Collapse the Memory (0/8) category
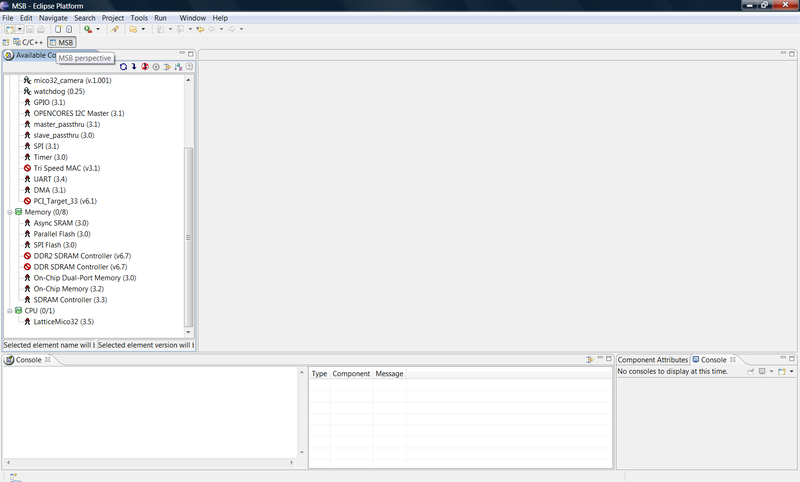 point(9,212)
